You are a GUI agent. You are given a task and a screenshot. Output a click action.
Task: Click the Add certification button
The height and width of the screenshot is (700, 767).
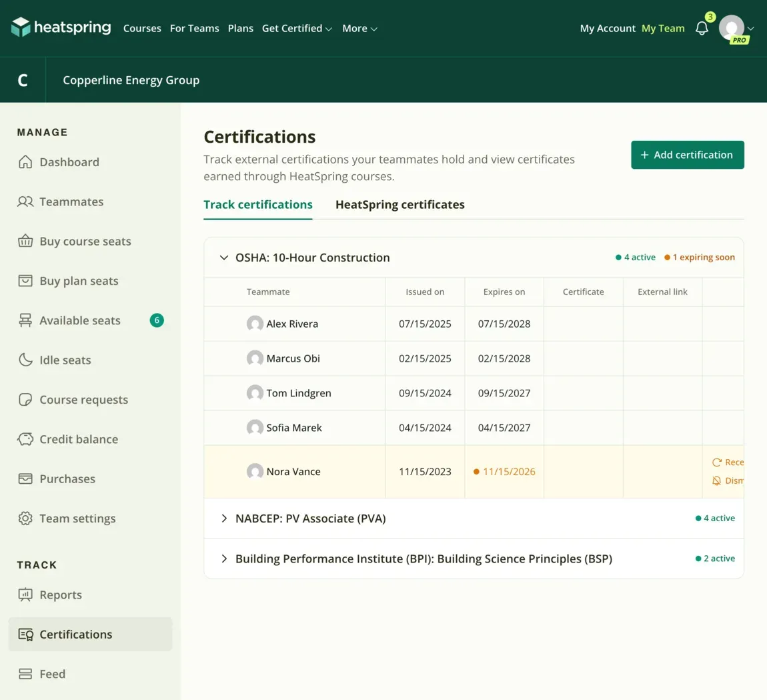point(687,155)
